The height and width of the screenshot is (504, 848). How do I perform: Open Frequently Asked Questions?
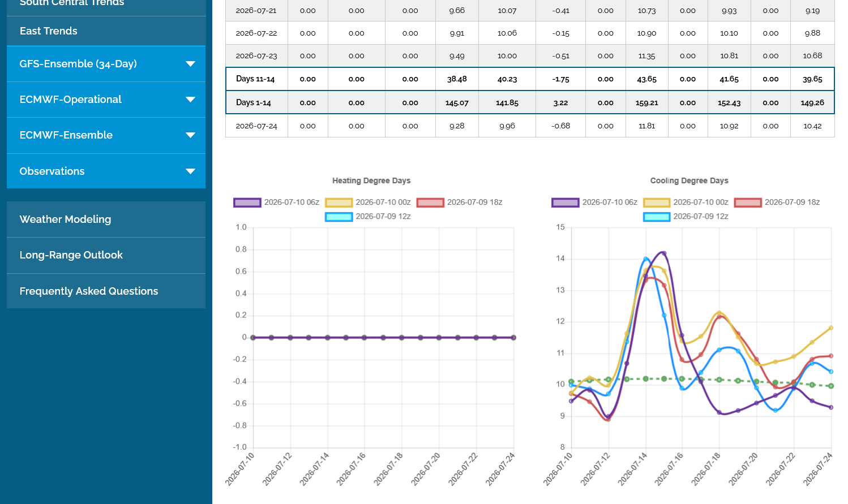point(106,291)
